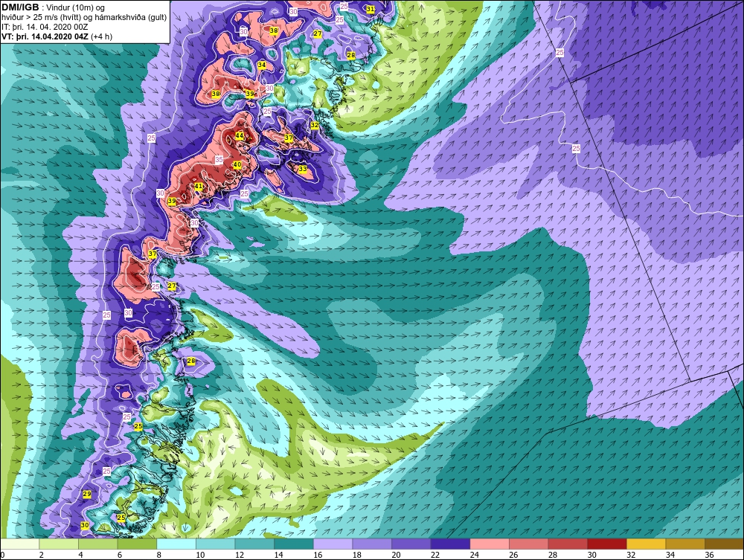
Task: Pick the legend swatch between 28 and 30
Action: (568, 544)
